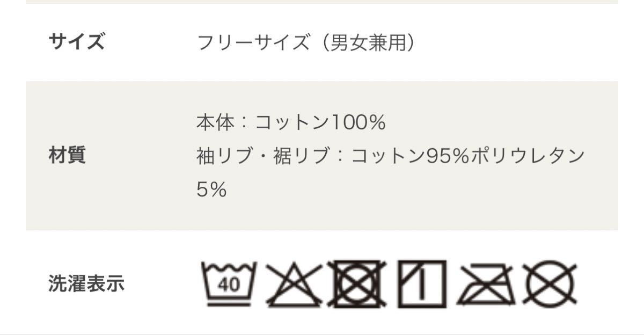Select the 洗濯表示 row label
This screenshot has height=335, width=644.
coord(86,283)
